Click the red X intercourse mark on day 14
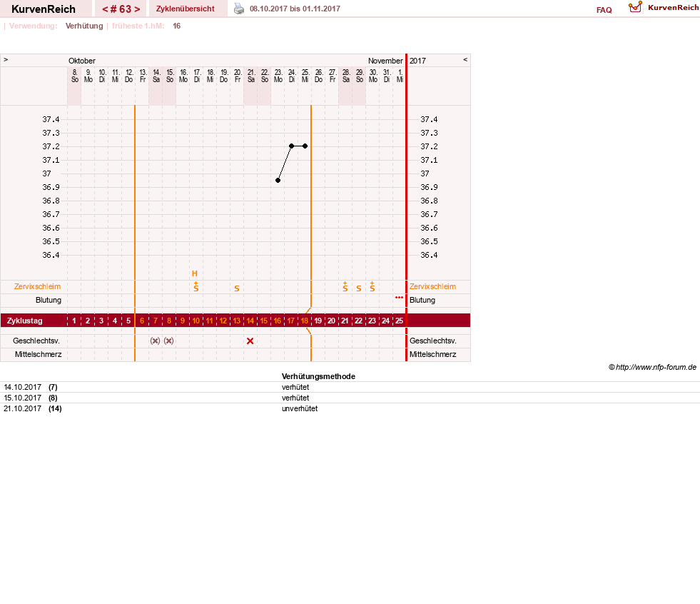700x604 pixels. pos(250,341)
